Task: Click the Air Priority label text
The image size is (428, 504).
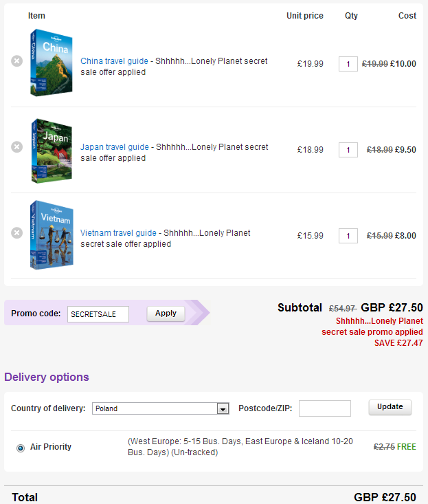Action: tap(51, 447)
